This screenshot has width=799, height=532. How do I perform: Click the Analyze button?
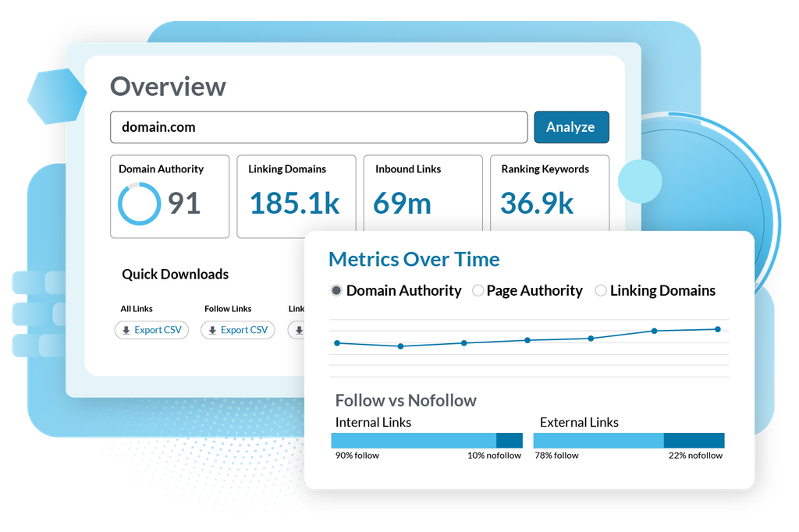[571, 127]
